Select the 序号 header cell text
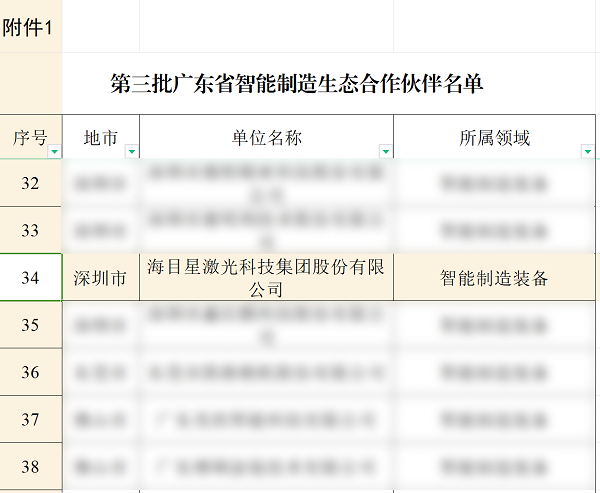The image size is (600, 493). click(x=29, y=138)
